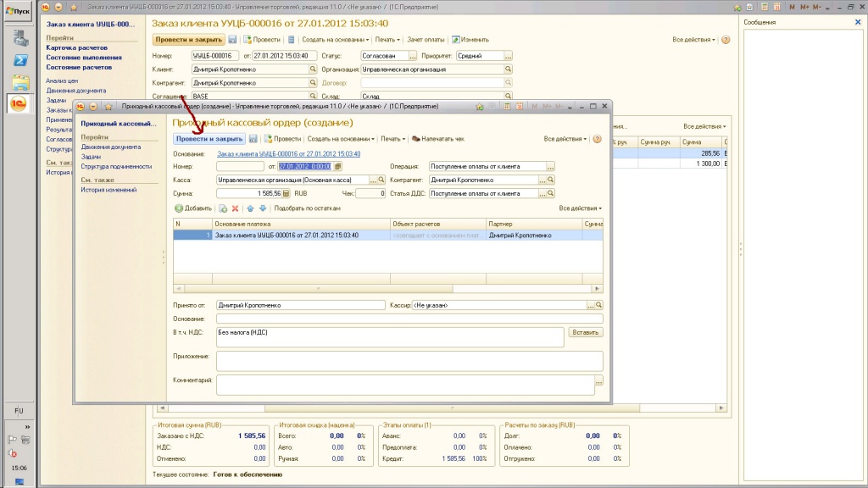This screenshot has width=868, height=488.
Task: Click the save diskette icon in the cash order toolbar
Action: coord(253,139)
